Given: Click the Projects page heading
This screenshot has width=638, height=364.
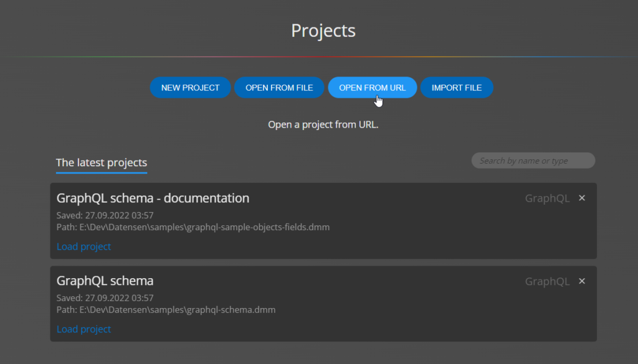Looking at the screenshot, I should (x=323, y=30).
